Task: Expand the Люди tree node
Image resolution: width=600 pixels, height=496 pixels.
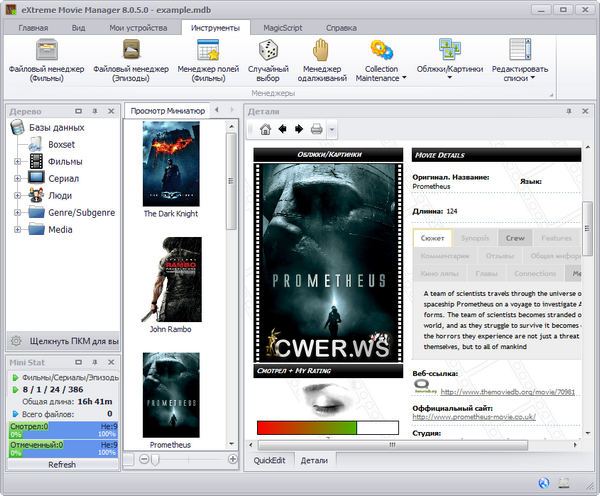Action: [17, 195]
